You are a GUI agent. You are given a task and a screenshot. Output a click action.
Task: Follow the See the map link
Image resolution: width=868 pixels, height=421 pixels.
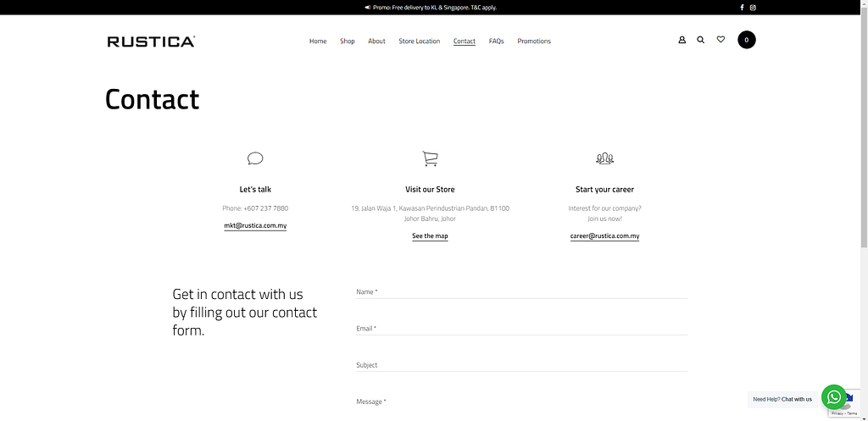tap(430, 236)
